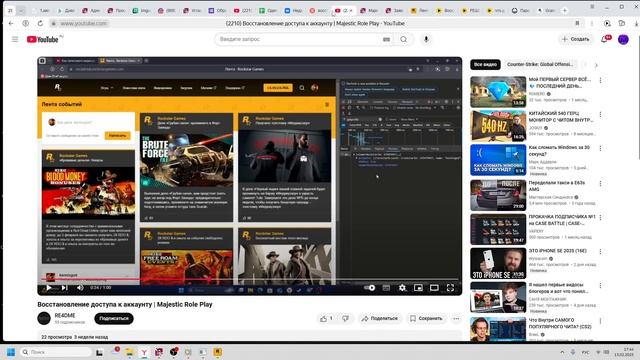The height and width of the screenshot is (360, 640).
Task: Open the YouTube hamburger guide menu
Action: click(x=15, y=39)
